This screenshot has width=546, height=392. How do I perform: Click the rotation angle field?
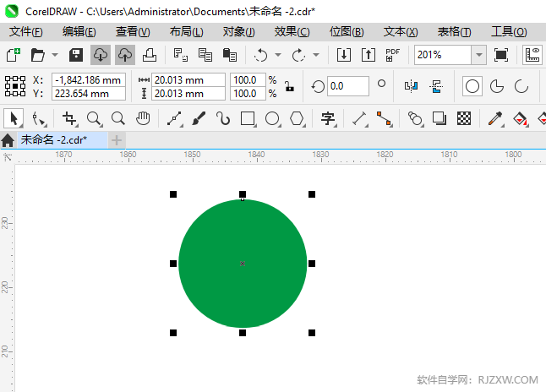[348, 86]
